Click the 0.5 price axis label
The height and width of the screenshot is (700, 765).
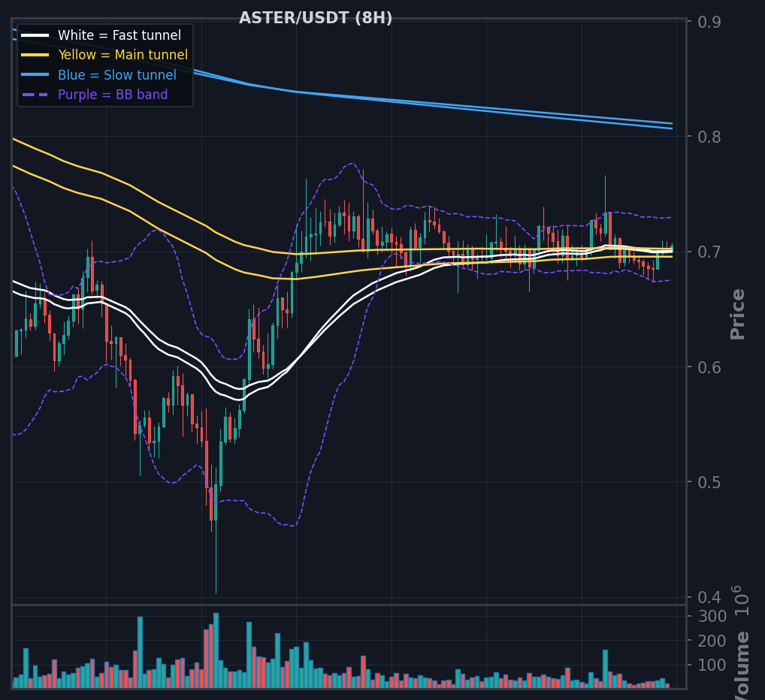(x=709, y=482)
